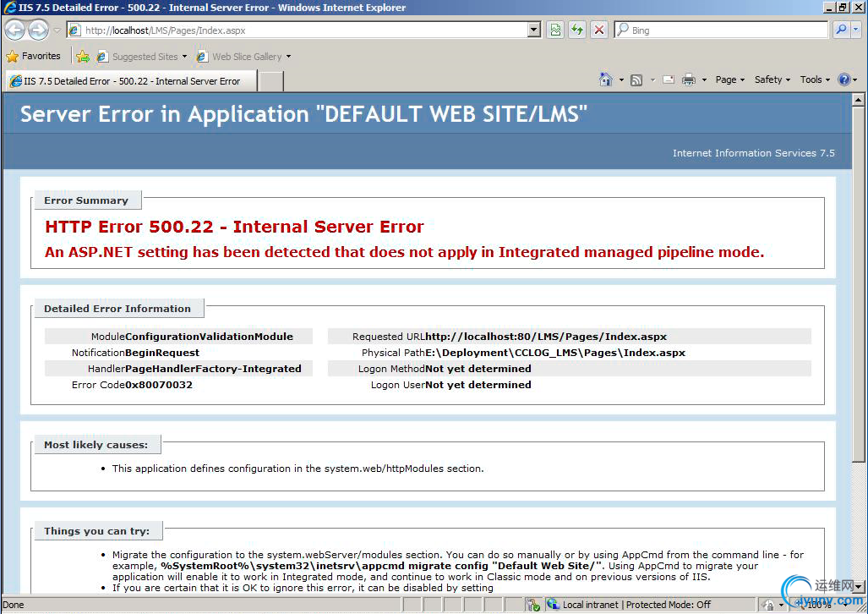Expand the address bar history dropdown

[x=533, y=30]
